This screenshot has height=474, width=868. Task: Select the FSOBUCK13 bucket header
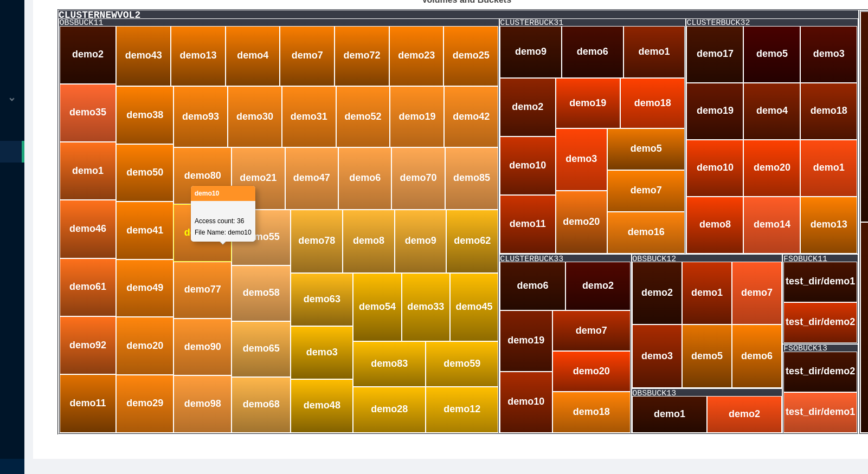[805, 348]
